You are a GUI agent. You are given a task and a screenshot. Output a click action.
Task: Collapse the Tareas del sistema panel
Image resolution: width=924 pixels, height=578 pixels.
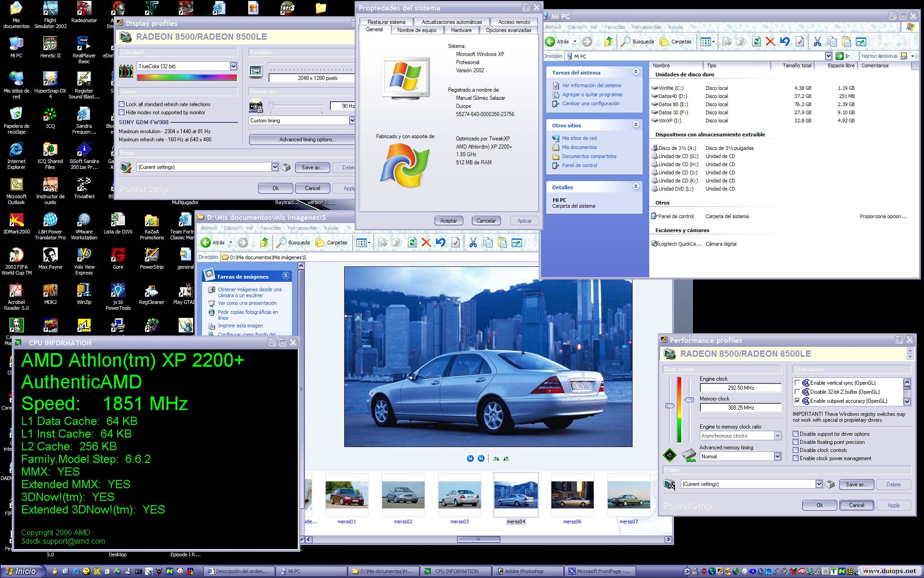tap(636, 72)
